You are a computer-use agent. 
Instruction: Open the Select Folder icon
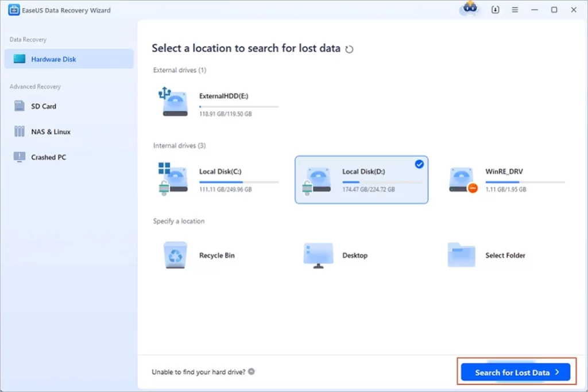tap(462, 255)
